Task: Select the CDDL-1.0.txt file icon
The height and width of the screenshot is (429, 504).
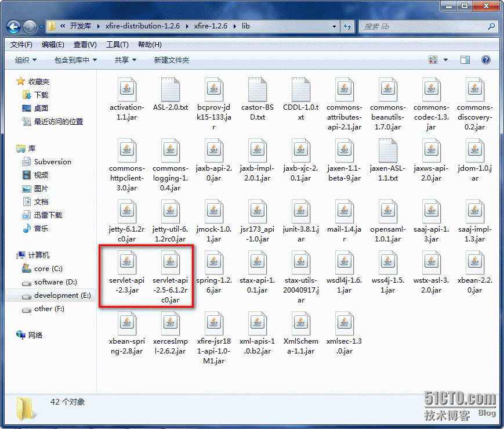Action: (301, 89)
